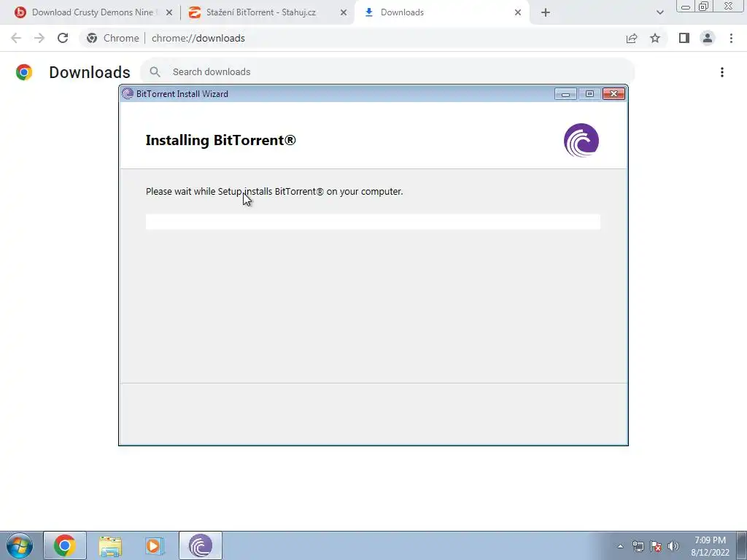The height and width of the screenshot is (560, 747).
Task: Click the Chrome site info chip
Action: (x=113, y=38)
